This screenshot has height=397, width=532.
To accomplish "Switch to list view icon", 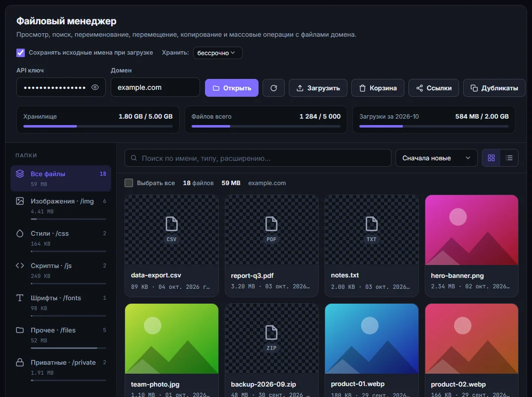I will click(509, 158).
